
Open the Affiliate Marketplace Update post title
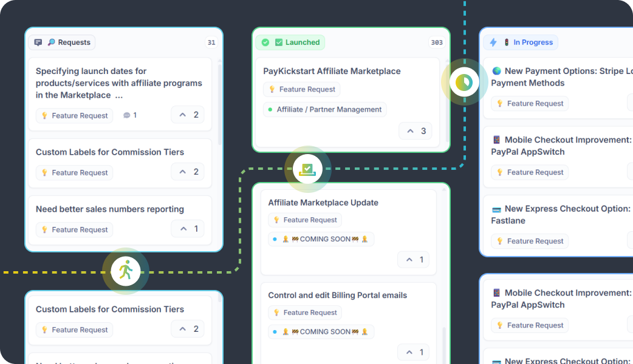click(323, 203)
